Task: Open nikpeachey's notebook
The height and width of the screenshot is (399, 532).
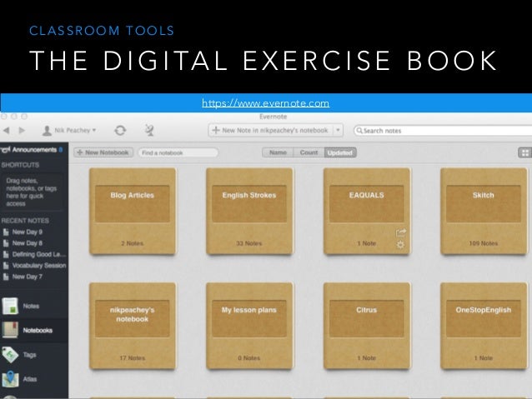Action: (133, 326)
